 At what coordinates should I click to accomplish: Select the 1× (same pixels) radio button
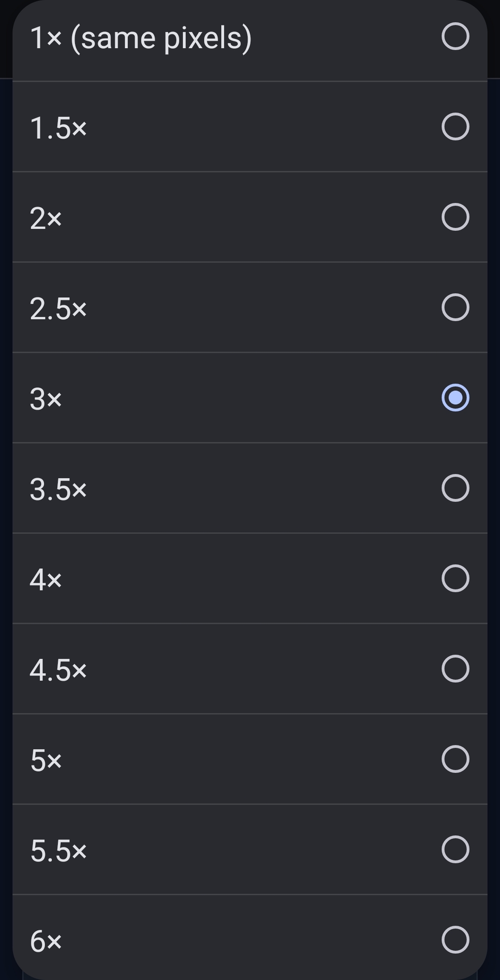coord(455,36)
